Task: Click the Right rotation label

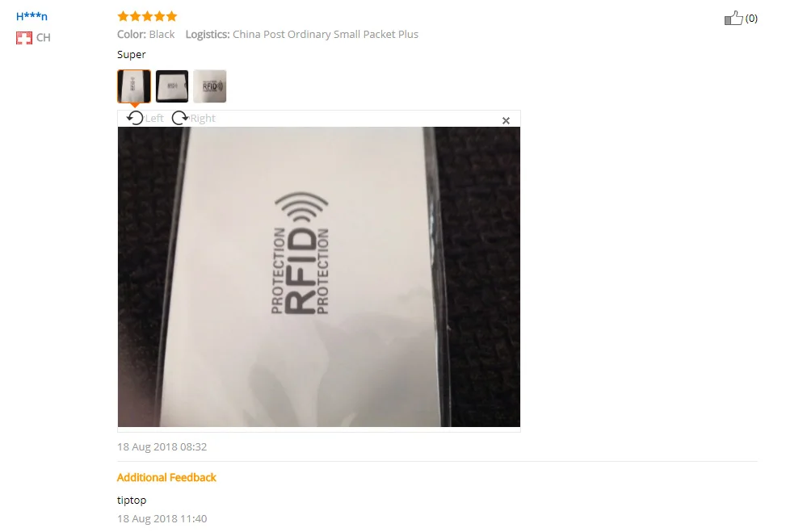Action: 203,119
